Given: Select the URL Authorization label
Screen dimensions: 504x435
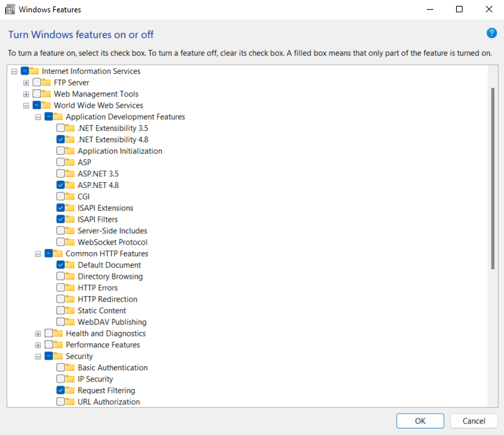Looking at the screenshot, I should tap(109, 402).
